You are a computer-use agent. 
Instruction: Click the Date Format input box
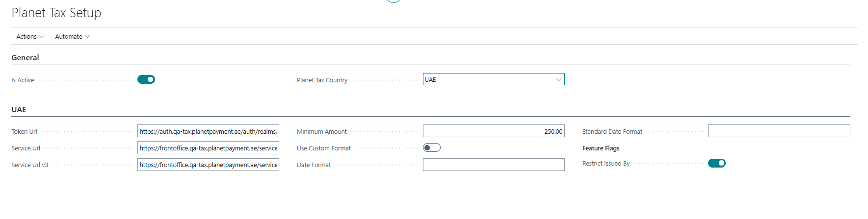point(493,165)
